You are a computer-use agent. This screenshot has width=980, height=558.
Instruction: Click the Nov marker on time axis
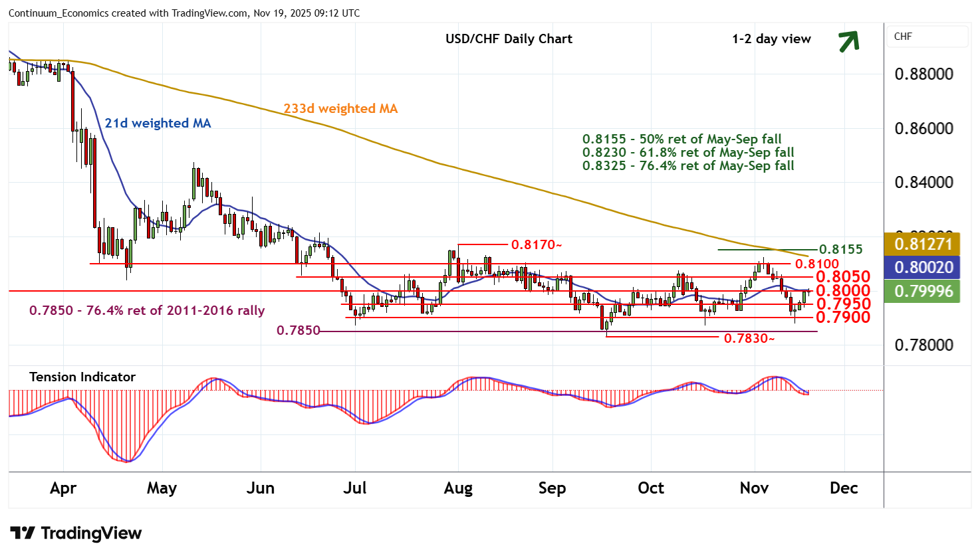pos(754,488)
